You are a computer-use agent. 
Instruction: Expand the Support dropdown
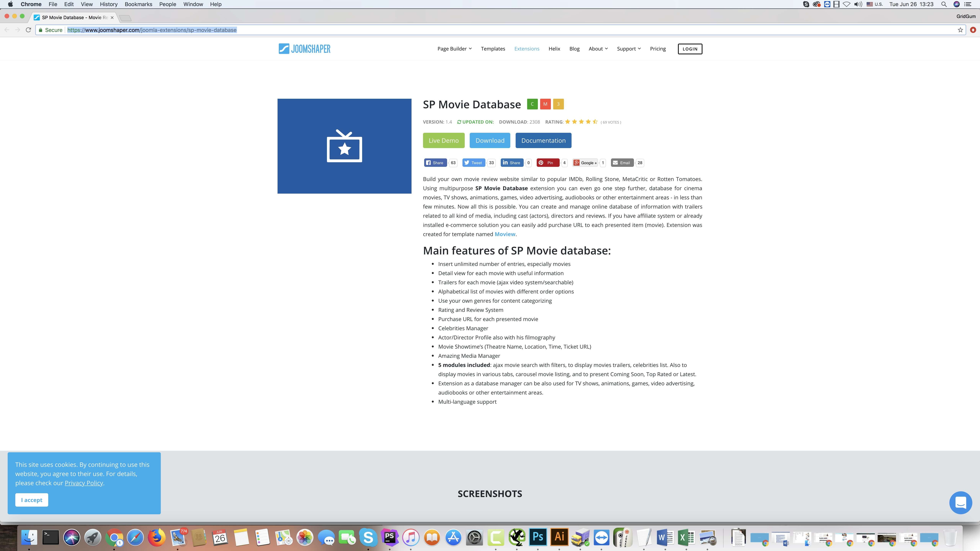tap(629, 49)
